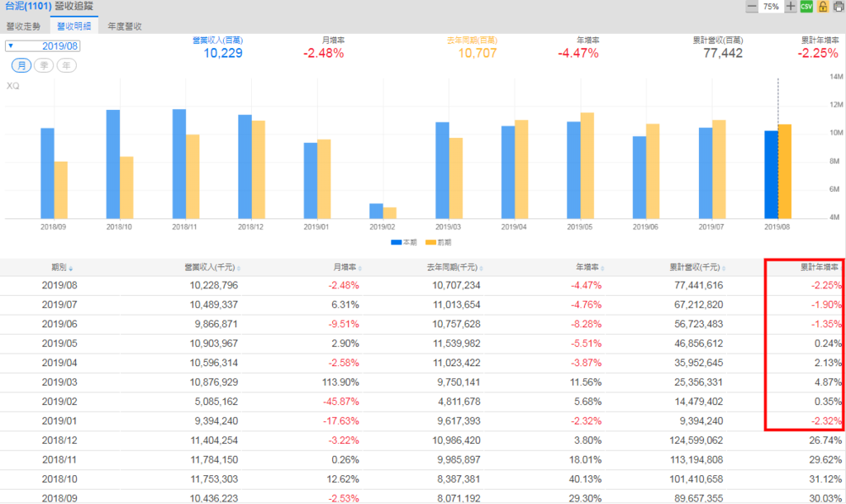Image resolution: width=846 pixels, height=504 pixels.
Task: Sort by 年增率 table column header
Action: coord(590,267)
